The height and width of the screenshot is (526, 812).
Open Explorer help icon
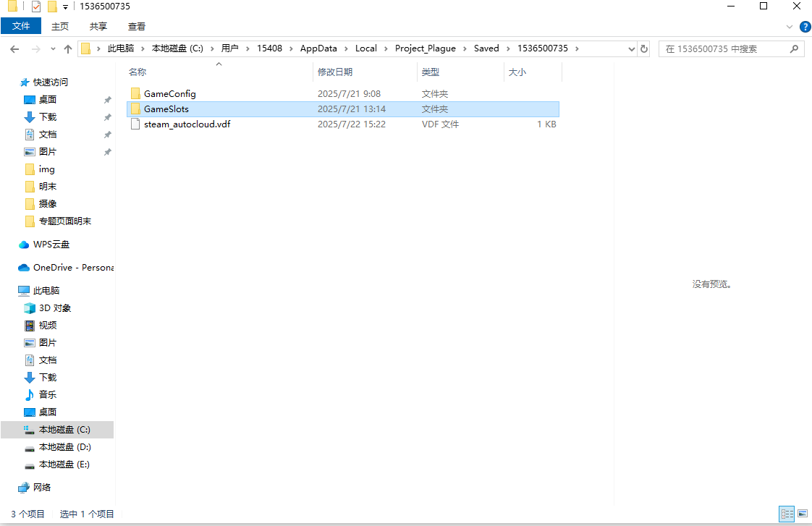point(805,26)
